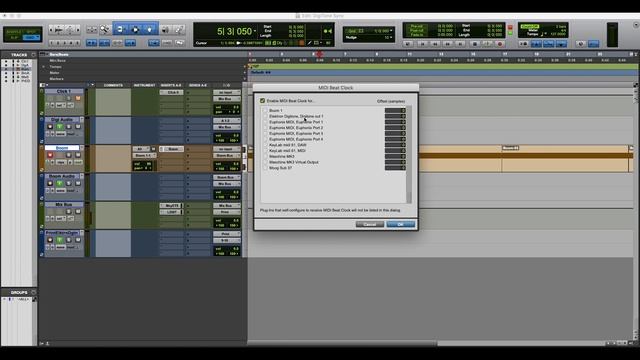Click the Stop button in the transport

(474, 44)
